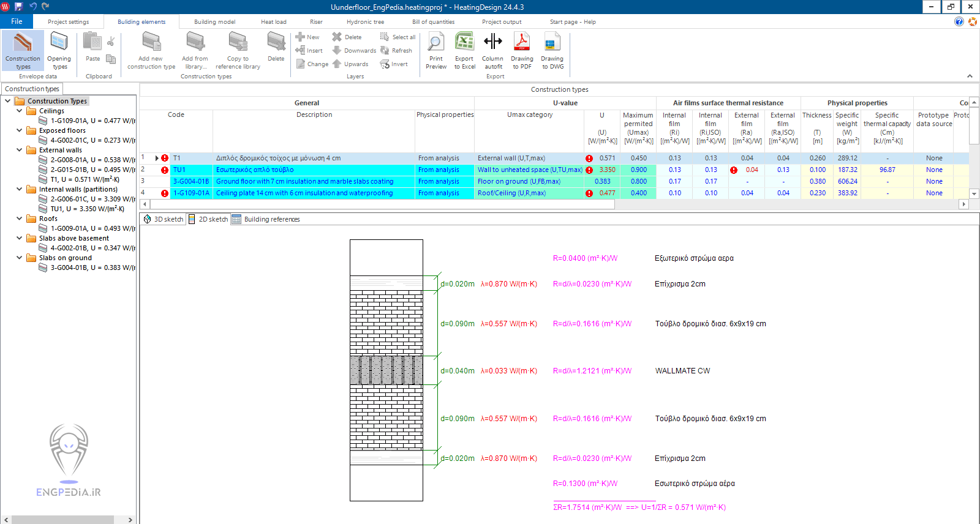Switch to the Building model tab
The width and height of the screenshot is (980, 524).
[214, 22]
